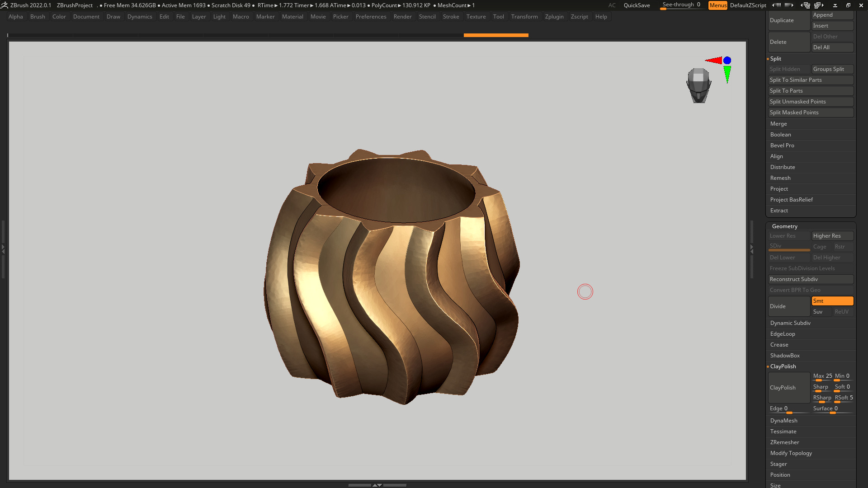Screen dimensions: 868x488
Task: Toggle the AC auto-collapse option
Action: (x=612, y=5)
